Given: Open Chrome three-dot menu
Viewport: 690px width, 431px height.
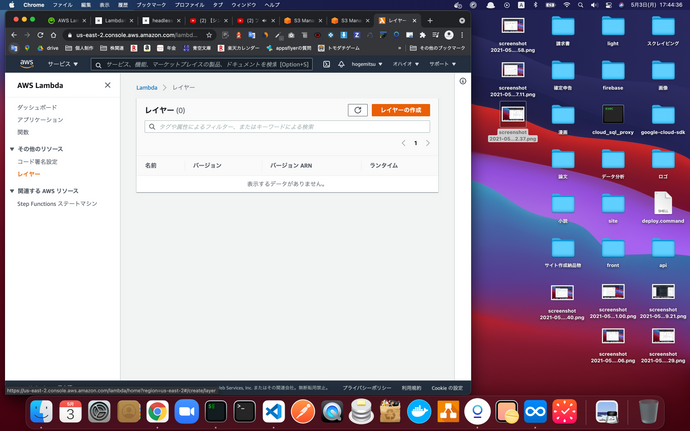Looking at the screenshot, I should 462,35.
